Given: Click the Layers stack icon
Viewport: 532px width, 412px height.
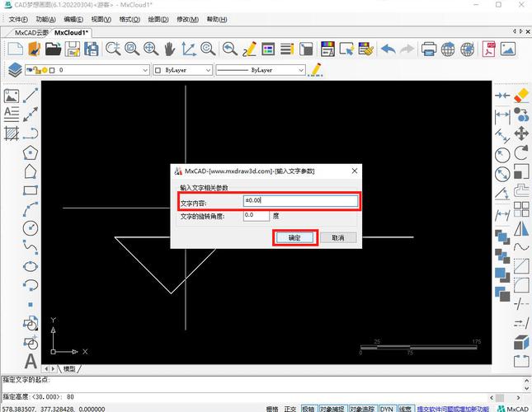Looking at the screenshot, I should [x=14, y=71].
